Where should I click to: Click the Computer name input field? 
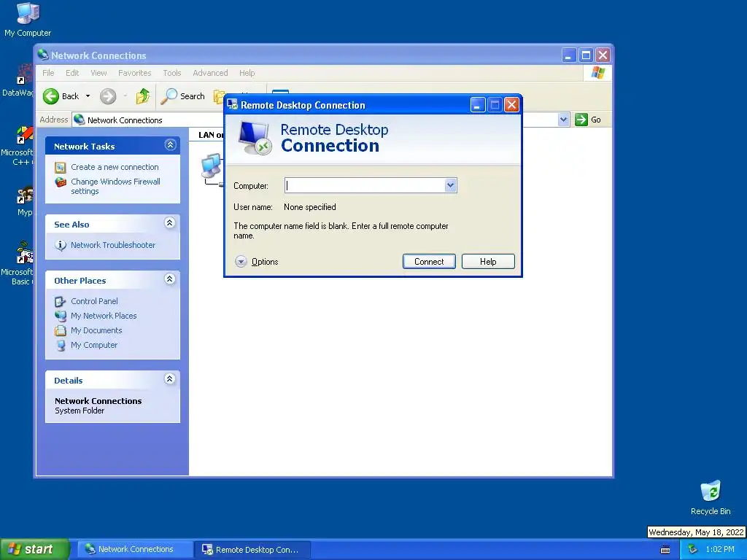point(365,185)
